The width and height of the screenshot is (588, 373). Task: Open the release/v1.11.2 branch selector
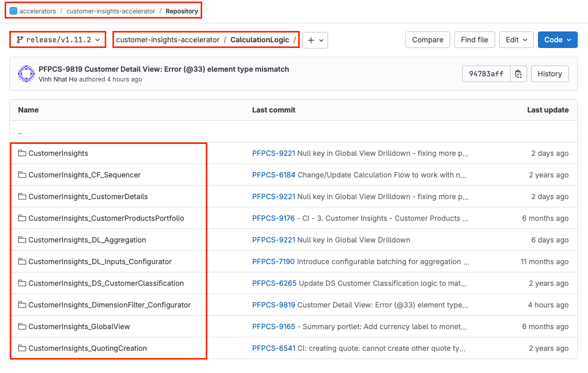click(x=58, y=40)
